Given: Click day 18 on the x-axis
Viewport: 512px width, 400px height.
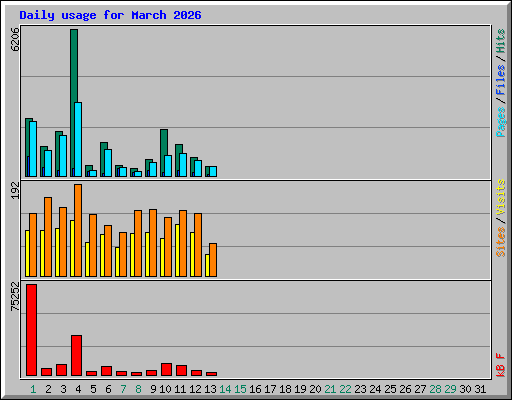Looking at the screenshot, I should tap(285, 389).
